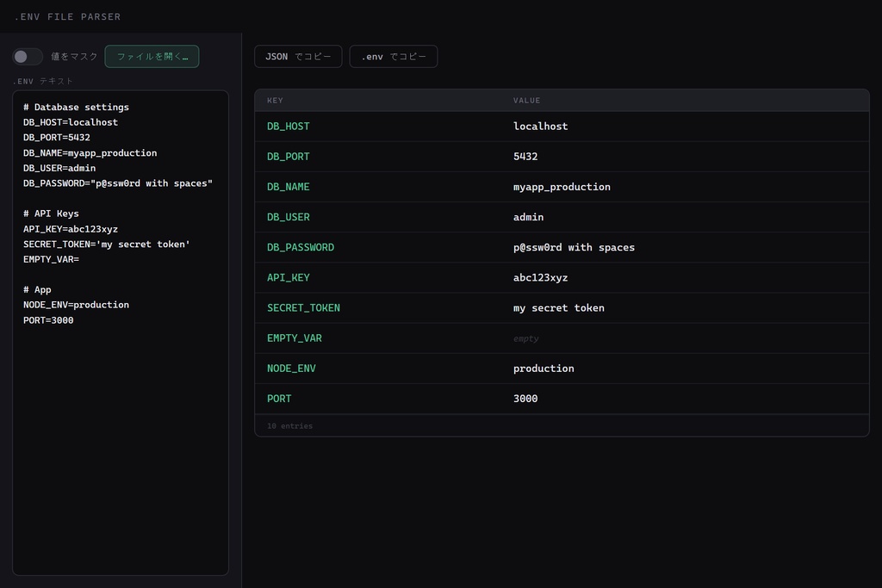
Task: Click inside the .ENV テキスト text area
Action: click(121, 333)
